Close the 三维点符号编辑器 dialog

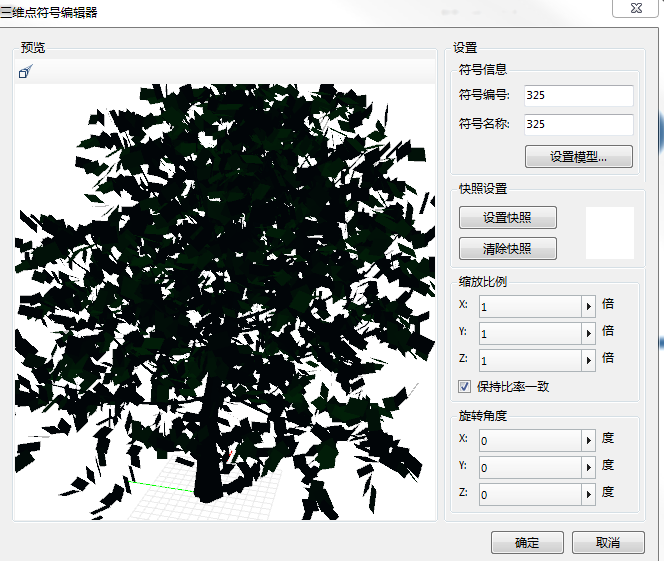[x=636, y=8]
